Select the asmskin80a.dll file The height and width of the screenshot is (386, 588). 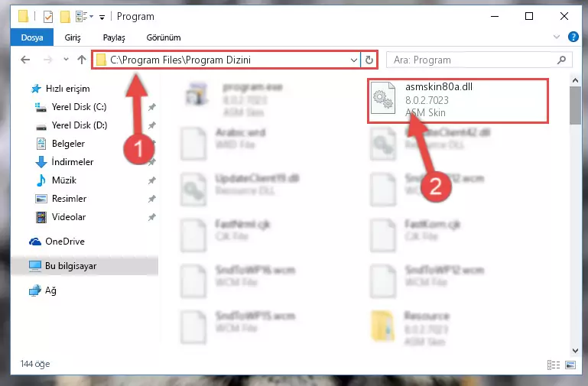[x=458, y=100]
